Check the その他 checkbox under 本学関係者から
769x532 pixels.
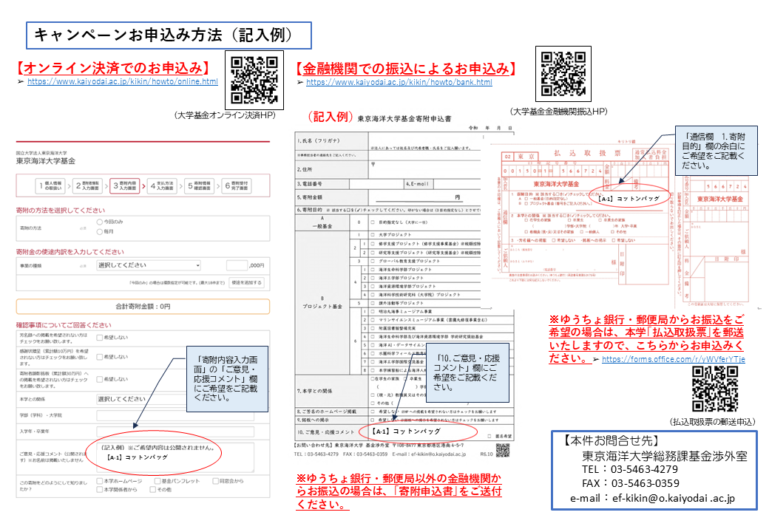click(x=152, y=489)
